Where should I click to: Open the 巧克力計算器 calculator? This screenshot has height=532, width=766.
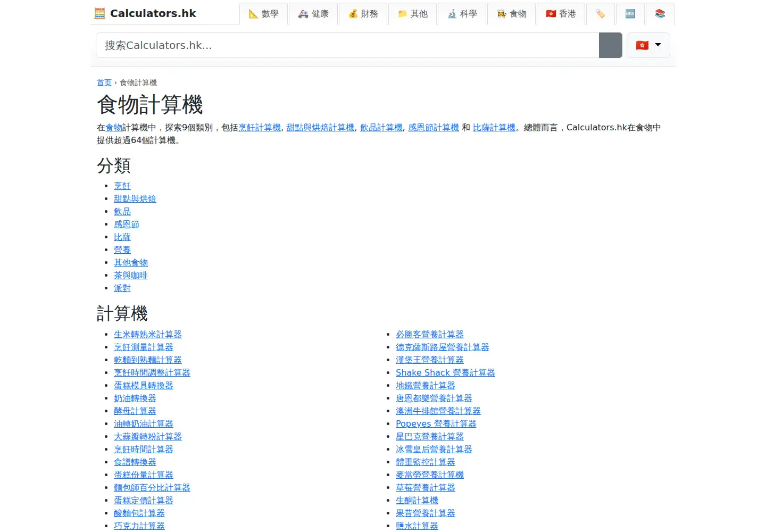pyautogui.click(x=139, y=526)
